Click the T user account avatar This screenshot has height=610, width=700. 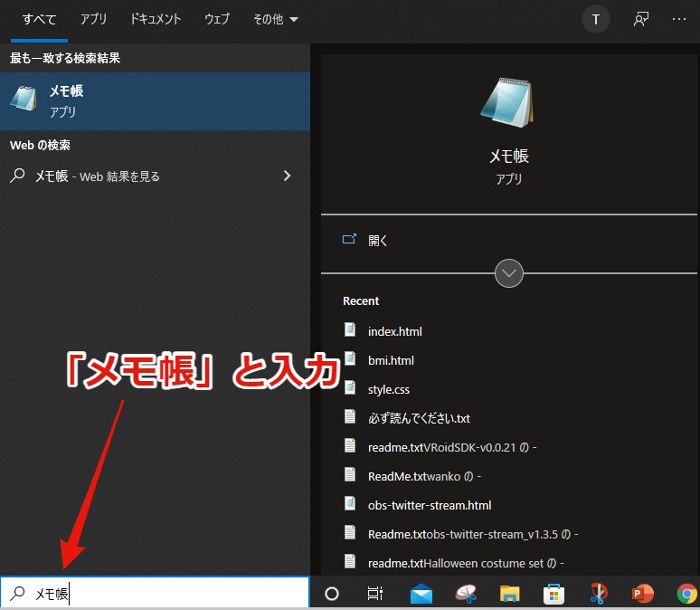coord(595,19)
